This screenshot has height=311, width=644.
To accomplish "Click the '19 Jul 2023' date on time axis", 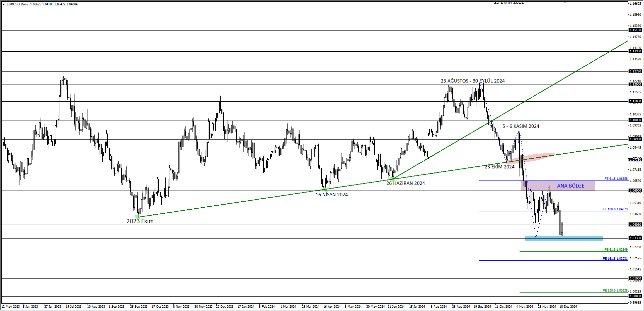I will click(74, 307).
